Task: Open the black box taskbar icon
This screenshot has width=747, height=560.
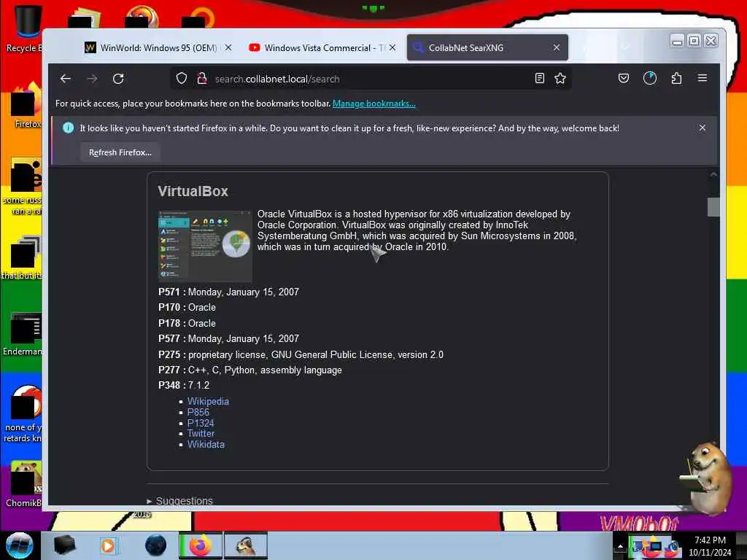Action: click(64, 545)
